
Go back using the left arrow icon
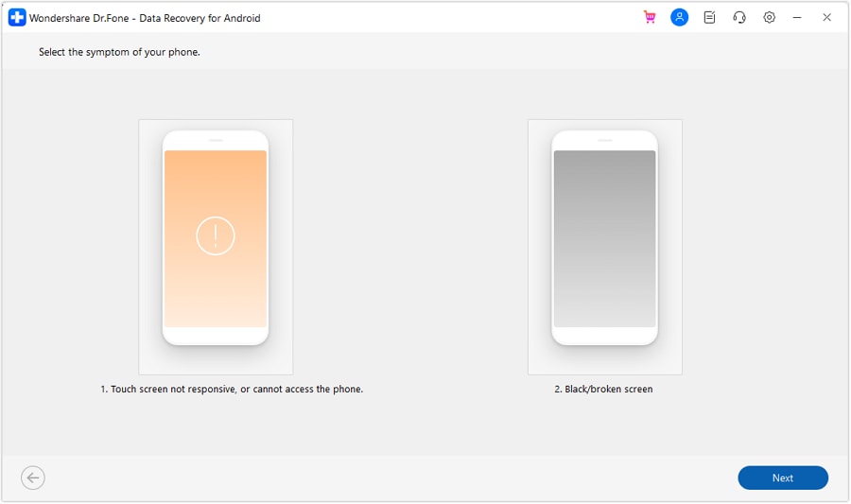pyautogui.click(x=33, y=478)
